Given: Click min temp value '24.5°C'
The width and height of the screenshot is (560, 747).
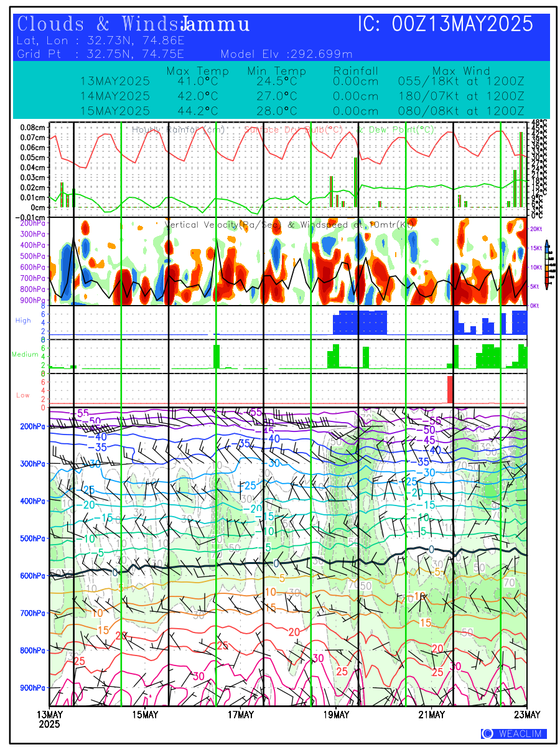Looking at the screenshot, I should pyautogui.click(x=276, y=82).
